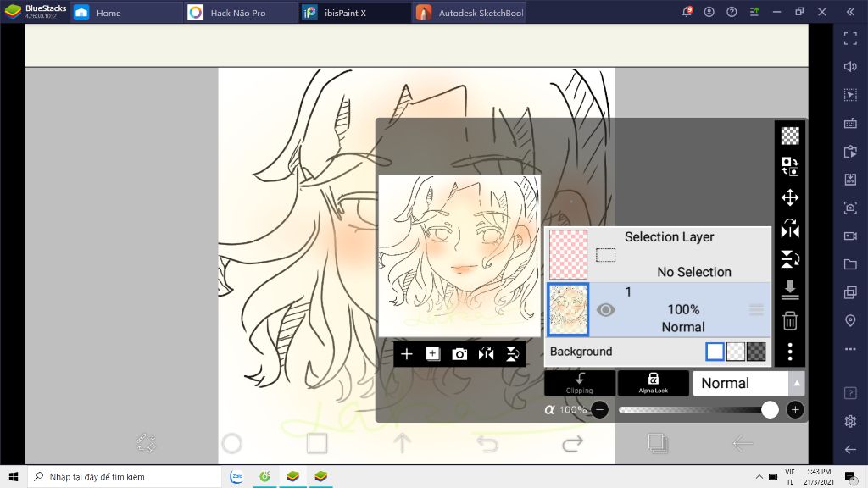This screenshot has width=868, height=488.
Task: Click the selection layer swap icon
Action: (790, 167)
